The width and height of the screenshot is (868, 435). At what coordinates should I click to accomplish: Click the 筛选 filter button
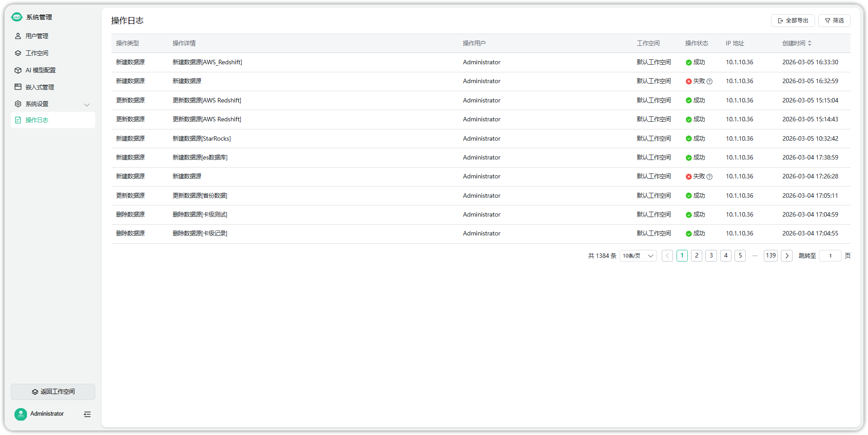point(834,21)
